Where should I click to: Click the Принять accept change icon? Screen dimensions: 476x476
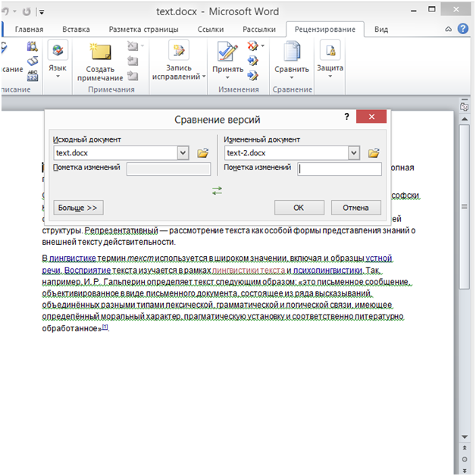coord(227,51)
